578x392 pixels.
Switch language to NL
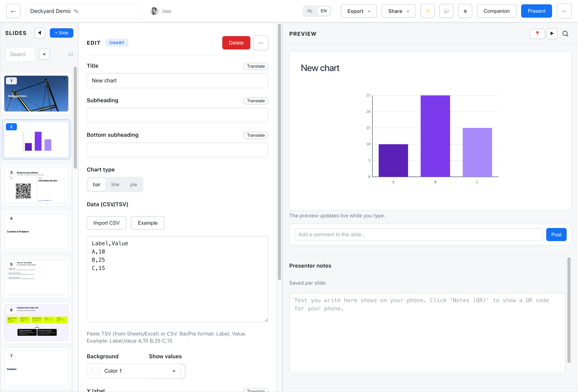tap(310, 11)
